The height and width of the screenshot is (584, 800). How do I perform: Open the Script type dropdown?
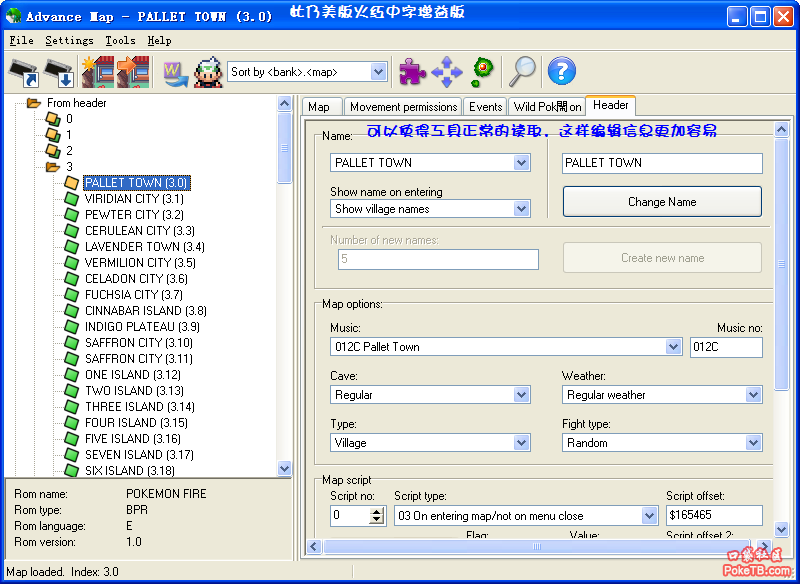click(649, 516)
